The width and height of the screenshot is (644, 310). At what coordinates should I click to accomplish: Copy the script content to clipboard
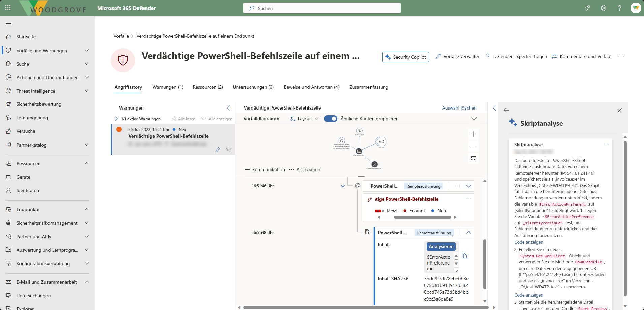tap(465, 256)
